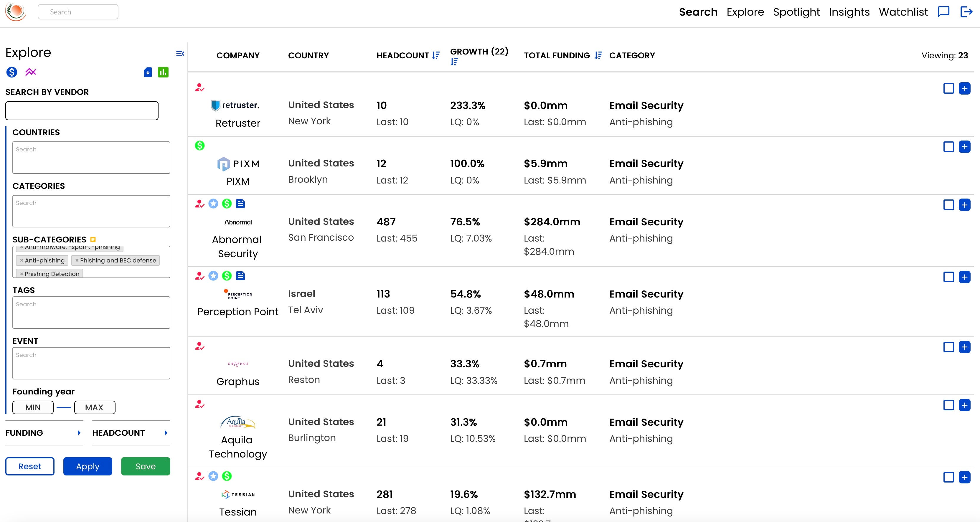This screenshot has height=522, width=980.
Task: Click the Apply filters button
Action: coord(88,466)
